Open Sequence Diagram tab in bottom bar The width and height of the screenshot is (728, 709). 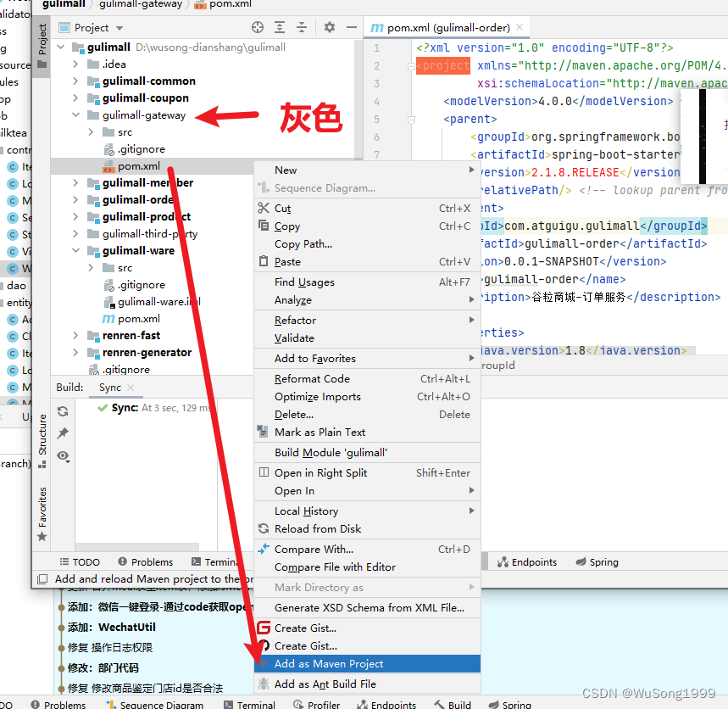(x=154, y=705)
